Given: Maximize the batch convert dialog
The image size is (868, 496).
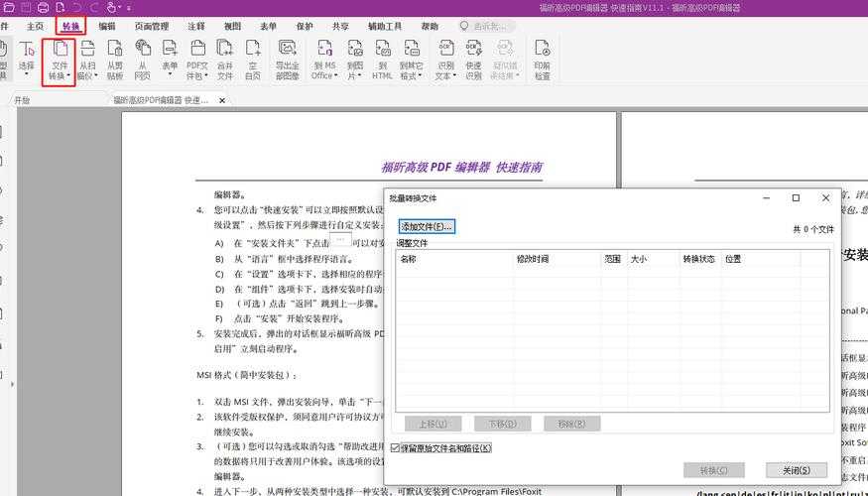Looking at the screenshot, I should point(796,198).
